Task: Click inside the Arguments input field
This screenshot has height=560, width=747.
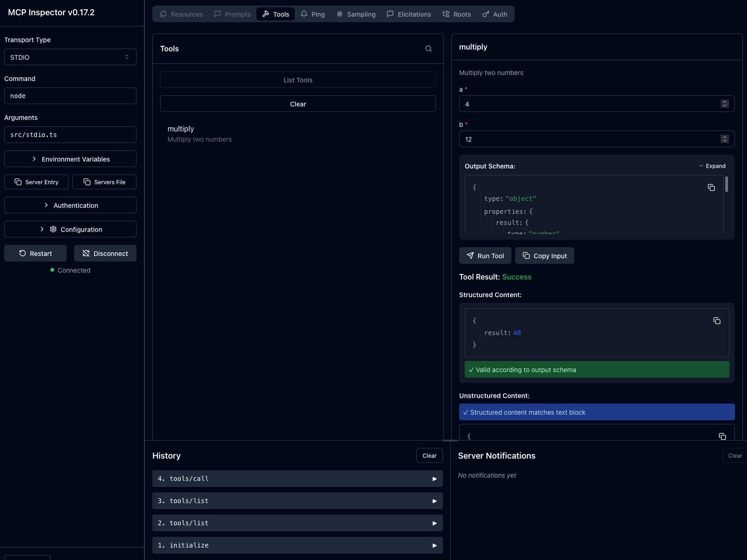Action: (70, 134)
